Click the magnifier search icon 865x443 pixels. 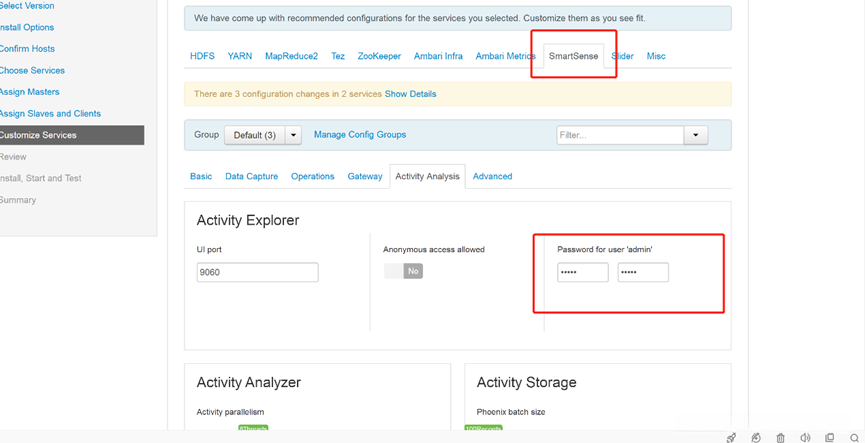(854, 437)
